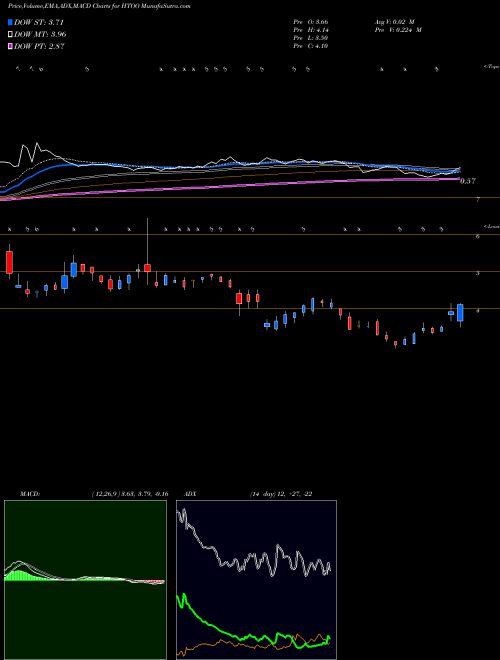The width and height of the screenshot is (500, 660).
Task: Click the price axis label '7'
Action: (x=478, y=200)
